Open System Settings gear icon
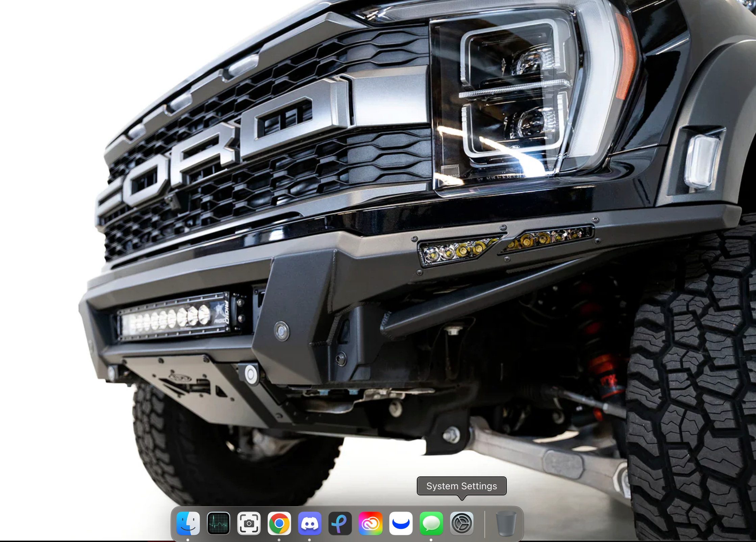This screenshot has height=542, width=756. click(x=462, y=523)
